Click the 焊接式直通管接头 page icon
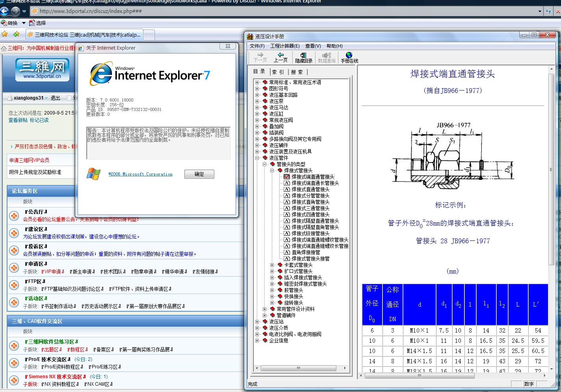This screenshot has height=392, width=561. 287,189
